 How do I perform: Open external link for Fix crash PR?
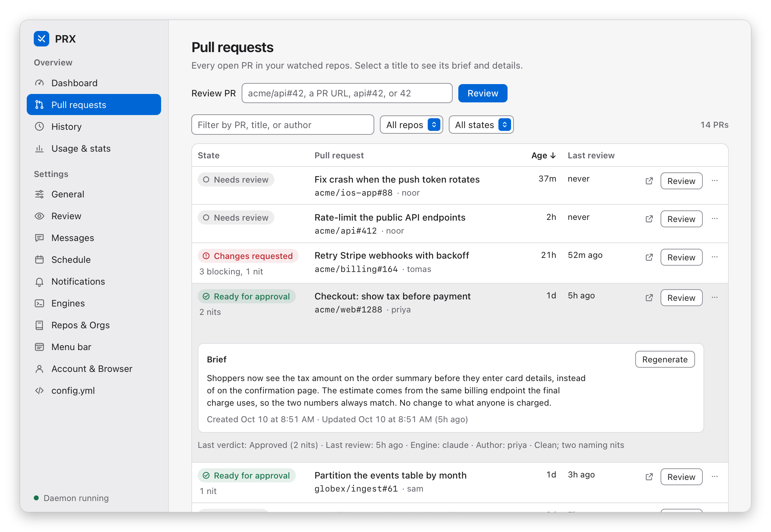pos(649,181)
